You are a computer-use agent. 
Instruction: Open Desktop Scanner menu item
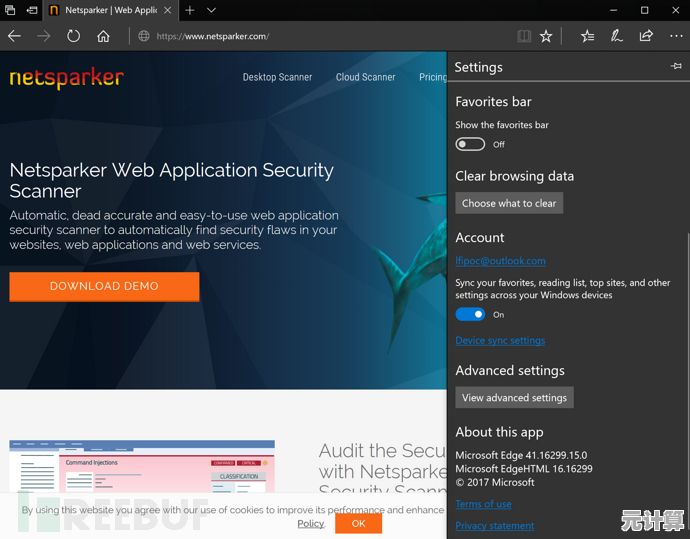click(277, 77)
